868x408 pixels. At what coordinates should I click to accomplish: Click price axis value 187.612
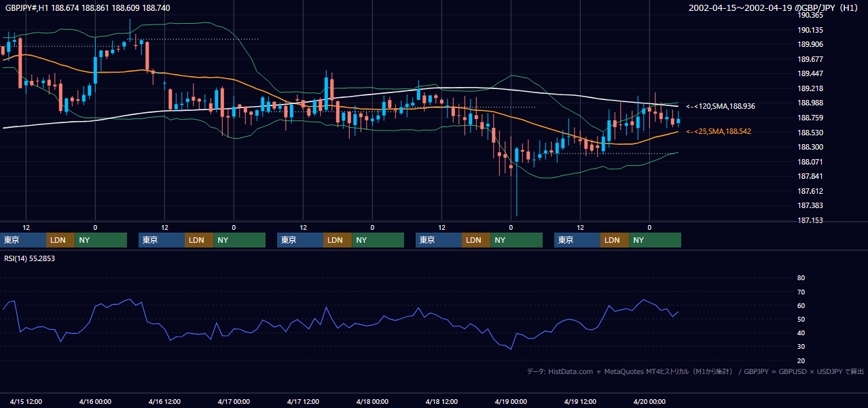pyautogui.click(x=810, y=191)
